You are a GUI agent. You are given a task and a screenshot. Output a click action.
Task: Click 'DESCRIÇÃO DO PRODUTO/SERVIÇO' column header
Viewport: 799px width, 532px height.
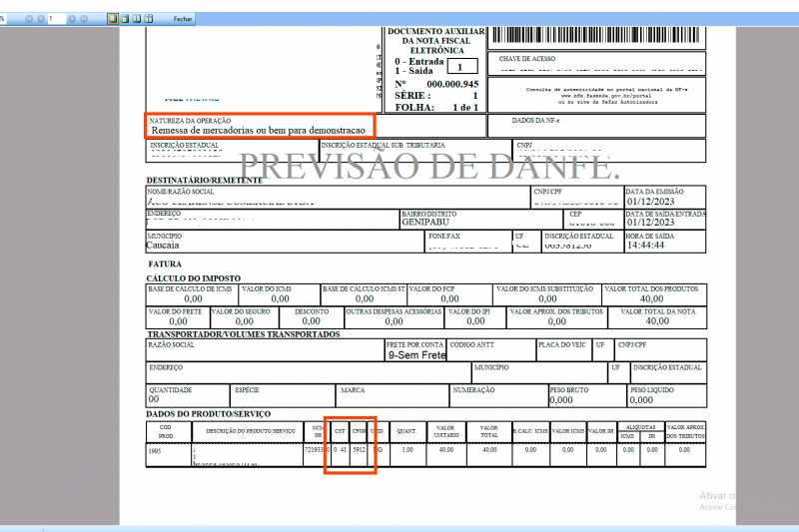pyautogui.click(x=251, y=431)
